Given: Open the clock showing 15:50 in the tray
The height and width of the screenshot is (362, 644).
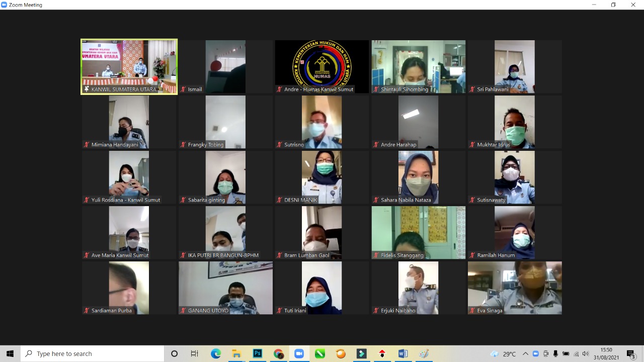Looking at the screenshot, I should 606,353.
